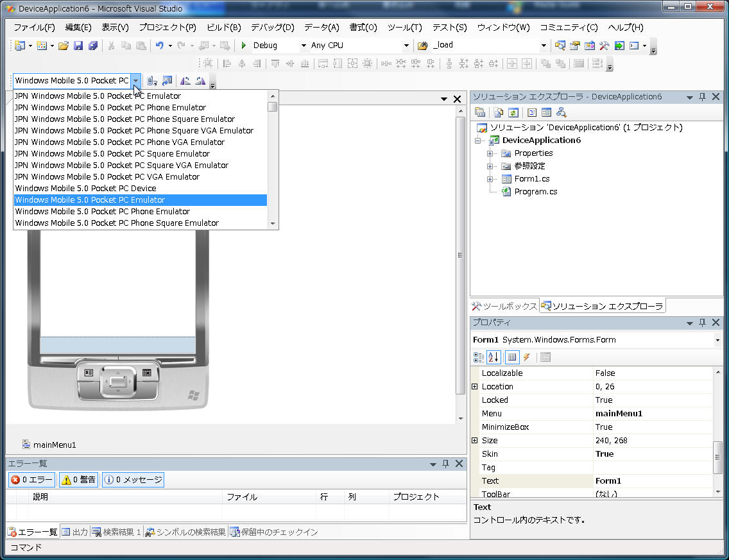Click Show All Files icon in Solution Explorer
The height and width of the screenshot is (560, 729).
pos(499,112)
